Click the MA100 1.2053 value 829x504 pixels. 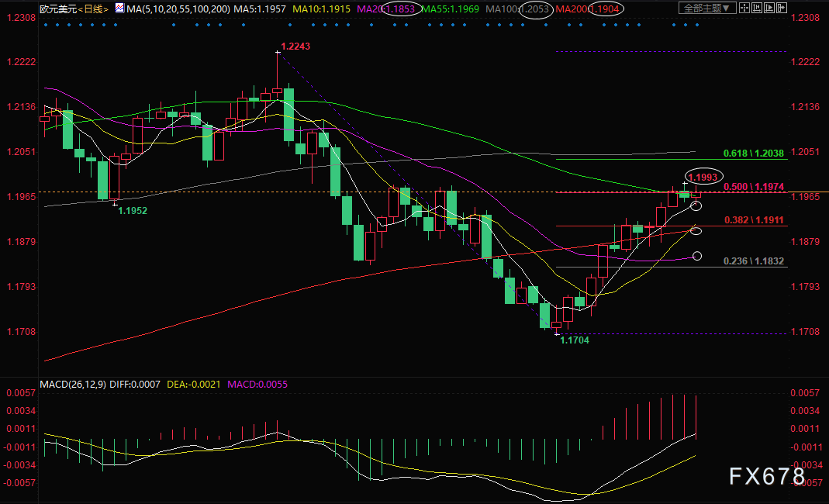pos(517,9)
